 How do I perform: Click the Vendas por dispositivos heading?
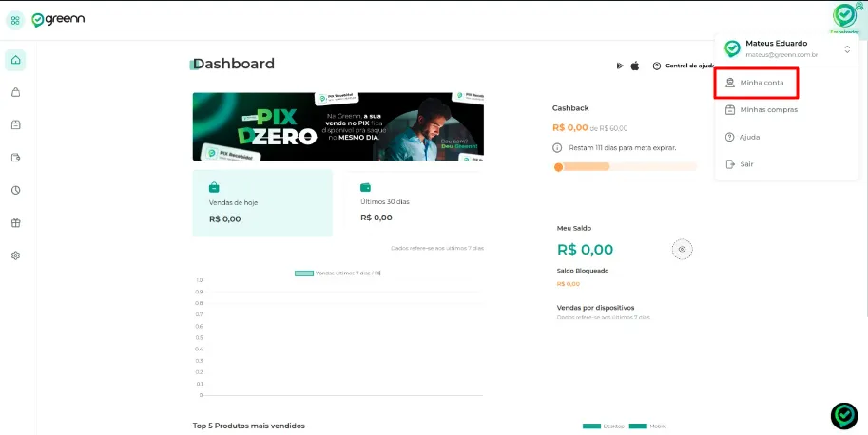pyautogui.click(x=596, y=308)
